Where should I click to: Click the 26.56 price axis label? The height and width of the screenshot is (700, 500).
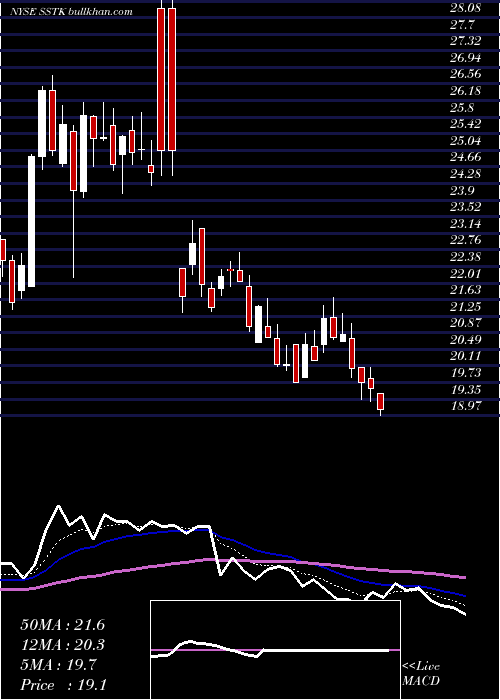[466, 74]
